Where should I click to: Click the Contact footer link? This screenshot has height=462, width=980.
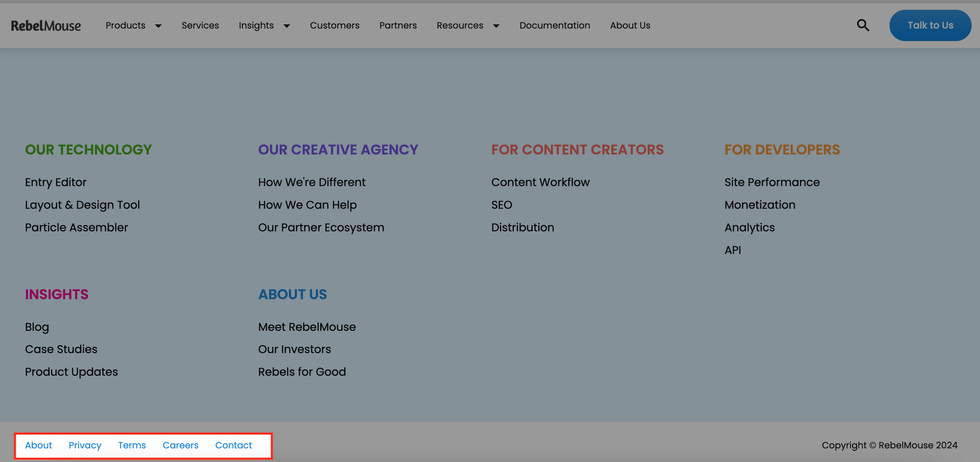coord(233,445)
